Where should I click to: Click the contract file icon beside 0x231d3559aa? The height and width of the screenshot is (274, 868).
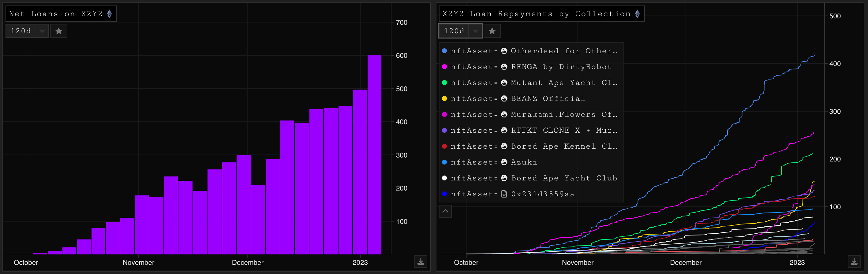click(x=504, y=194)
